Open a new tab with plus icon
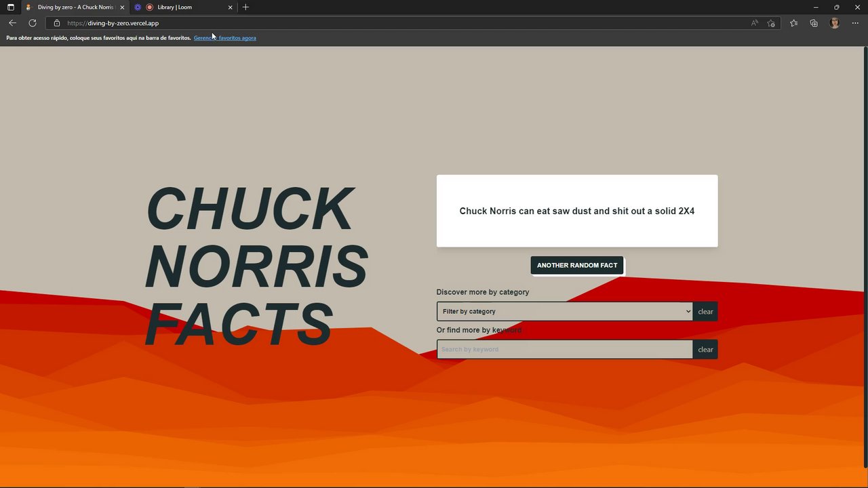The height and width of the screenshot is (488, 868). click(x=245, y=7)
